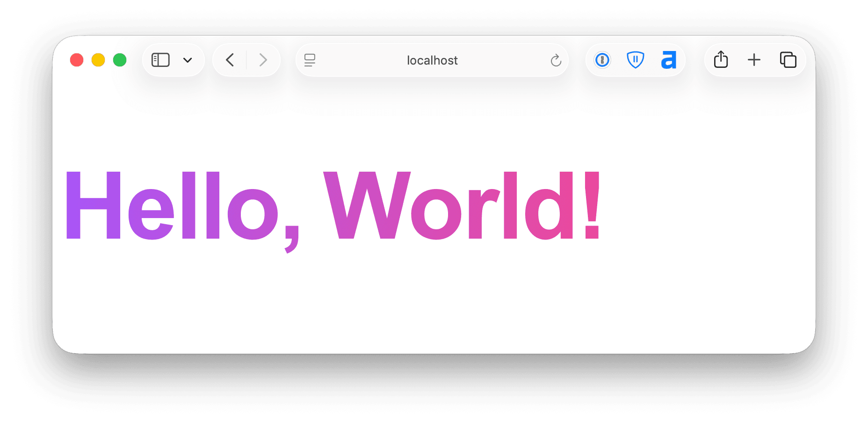Show the tab overview
This screenshot has width=868, height=423.
point(788,60)
